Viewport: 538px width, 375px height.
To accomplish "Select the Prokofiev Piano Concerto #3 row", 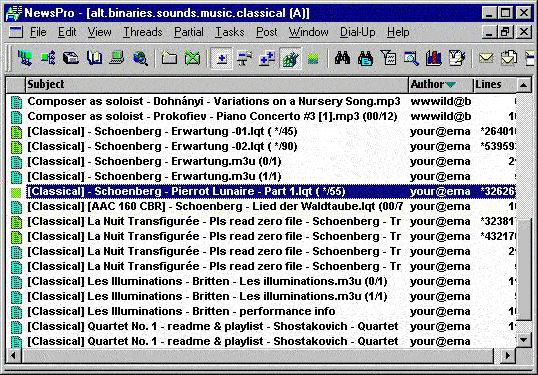I will point(261,117).
